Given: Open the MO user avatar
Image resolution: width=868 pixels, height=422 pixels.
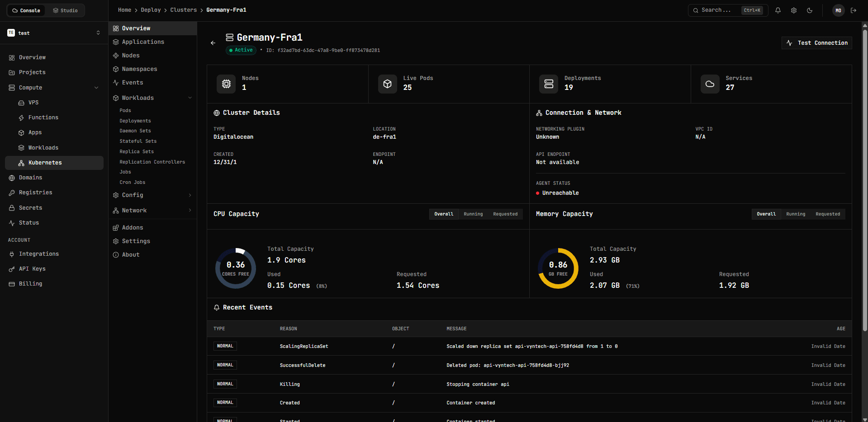Looking at the screenshot, I should pos(838,10).
